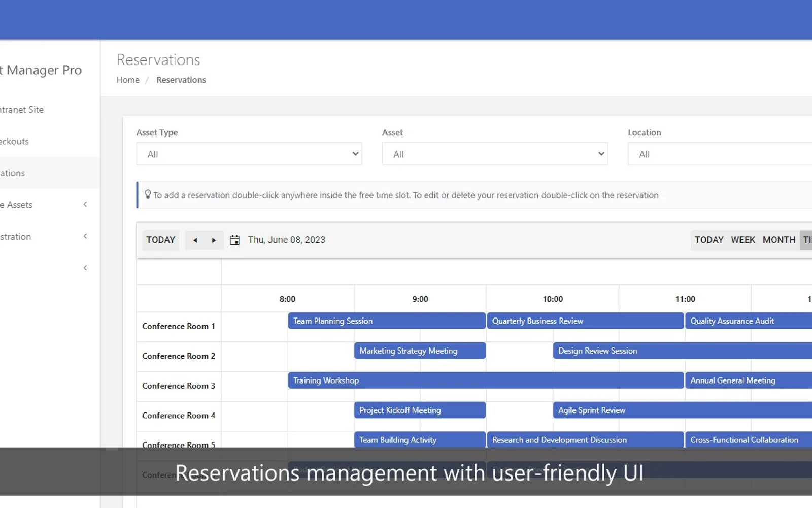Select Cross-Functional Collaboration reservation

[749, 439]
